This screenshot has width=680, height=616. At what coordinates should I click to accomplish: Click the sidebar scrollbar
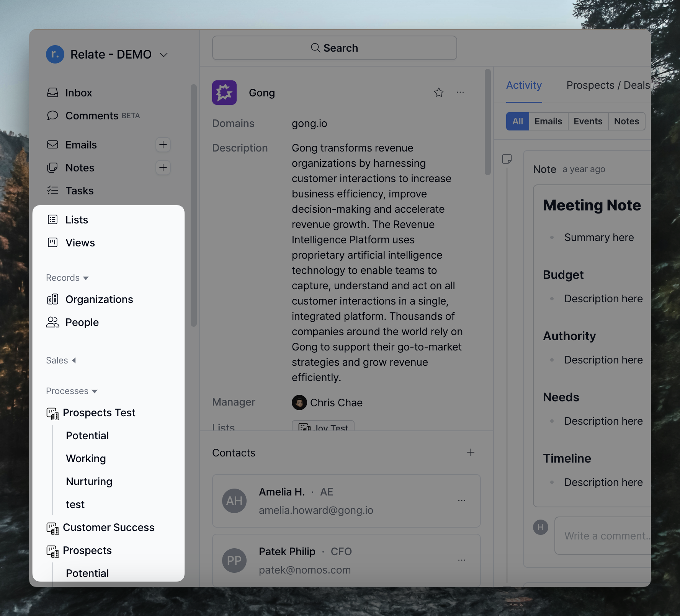[x=194, y=205]
